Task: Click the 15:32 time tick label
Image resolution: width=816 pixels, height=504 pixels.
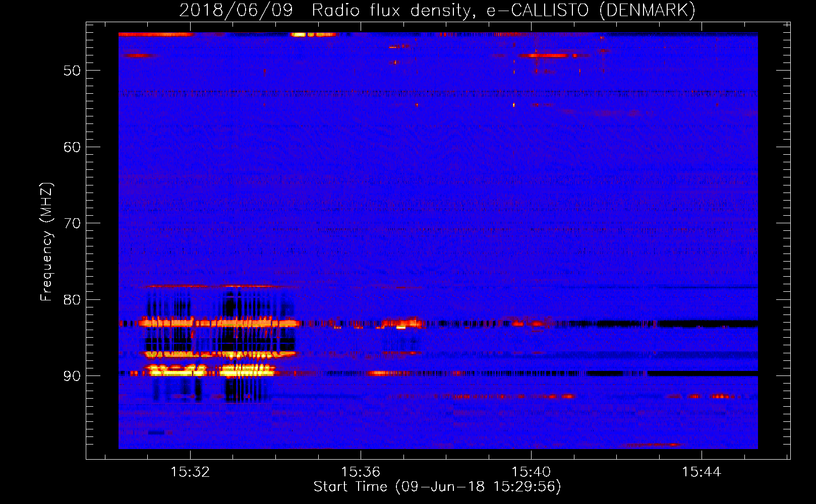Action: [190, 472]
